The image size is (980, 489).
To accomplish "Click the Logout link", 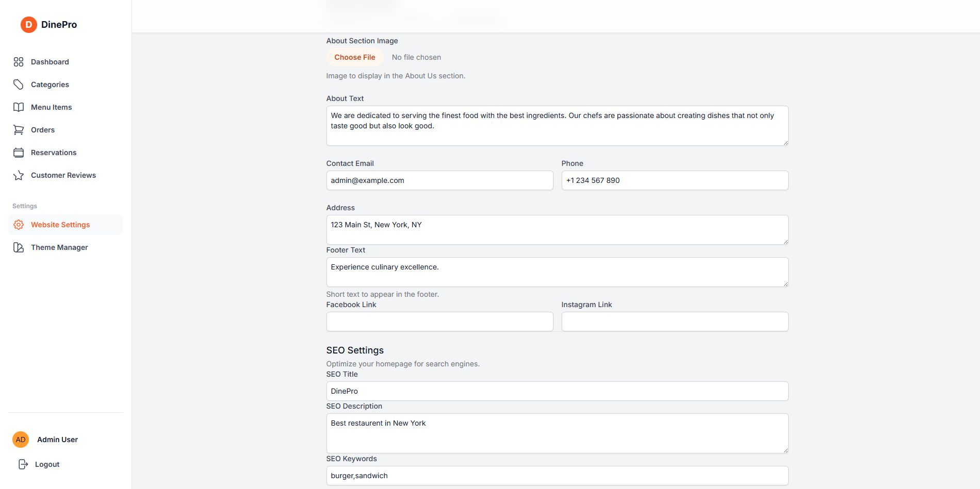I will 47,464.
